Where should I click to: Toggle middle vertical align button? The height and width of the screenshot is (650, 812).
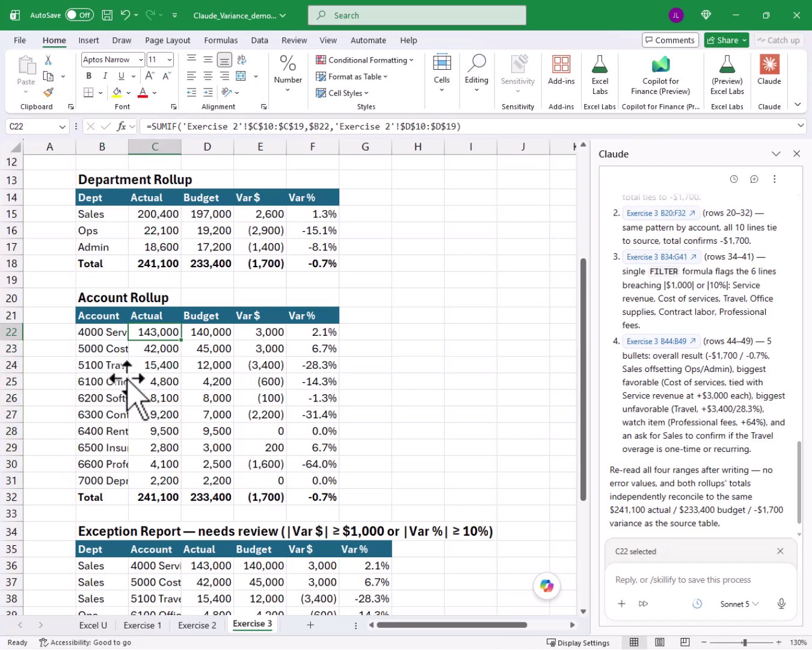(208, 60)
